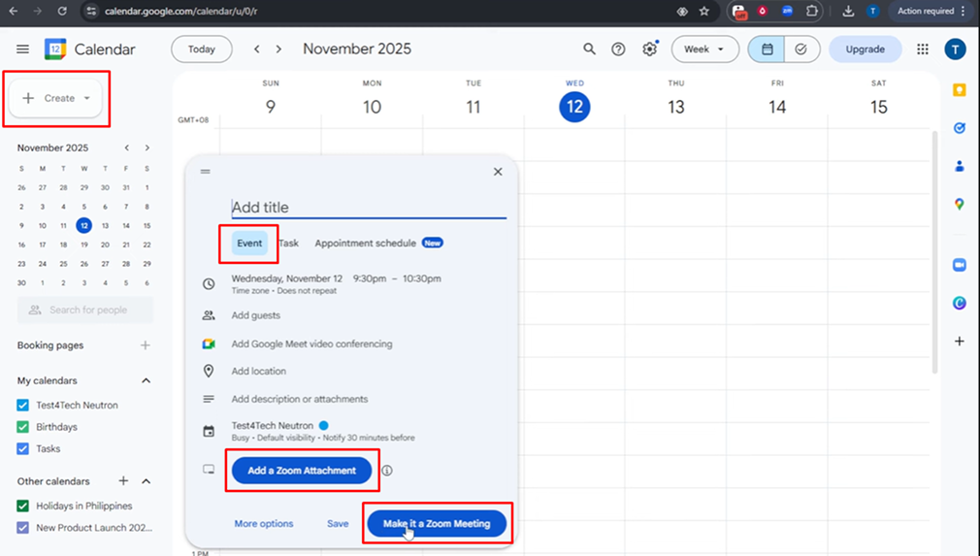This screenshot has height=556, width=980.
Task: Go to next month in mini calendar
Action: pos(147,147)
